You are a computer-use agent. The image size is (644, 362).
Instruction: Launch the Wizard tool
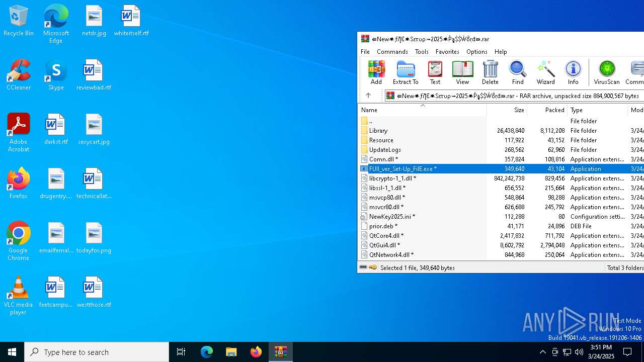(545, 73)
